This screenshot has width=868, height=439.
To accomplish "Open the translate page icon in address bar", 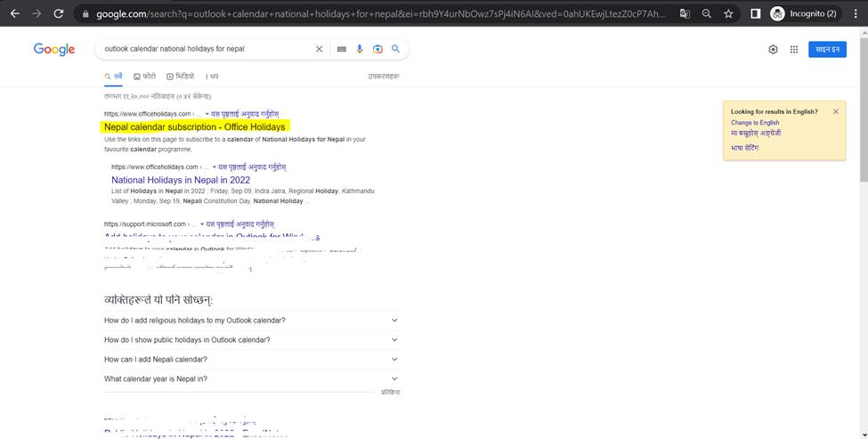I will pyautogui.click(x=685, y=14).
